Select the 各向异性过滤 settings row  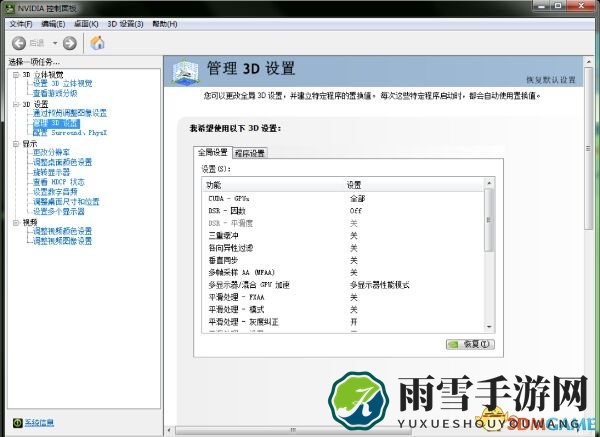tap(343, 248)
